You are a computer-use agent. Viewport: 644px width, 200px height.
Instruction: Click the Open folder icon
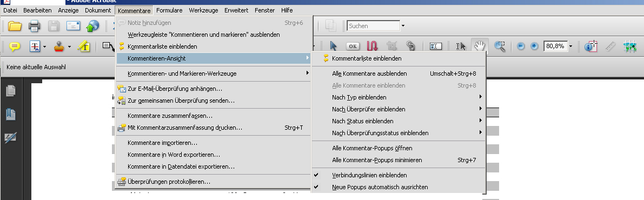coord(15,26)
